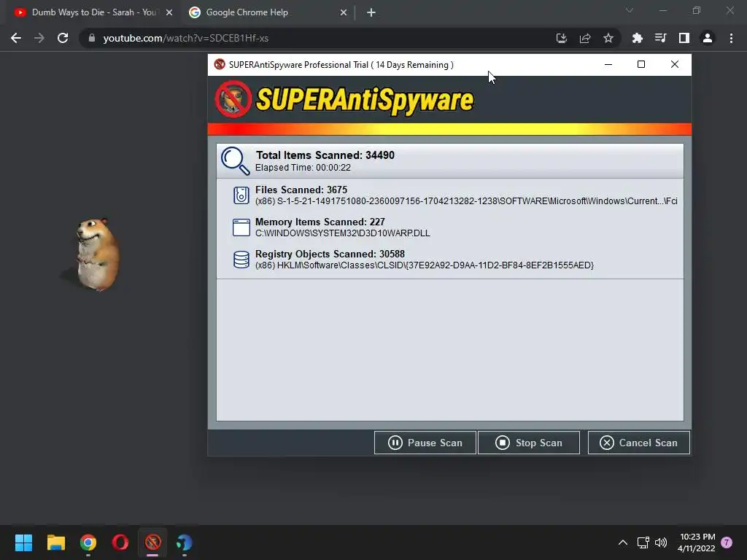Minimize the SUPERAntiSpyware window
The image size is (747, 560).
[608, 64]
